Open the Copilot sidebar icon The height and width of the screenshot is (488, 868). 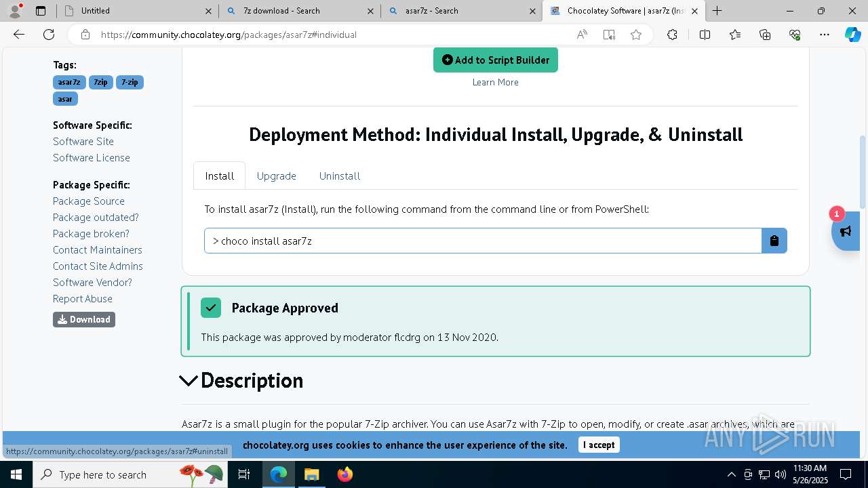[853, 35]
